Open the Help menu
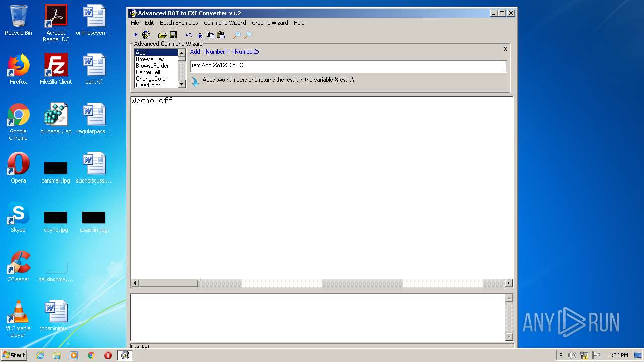Image resolution: width=644 pixels, height=362 pixels. (299, 23)
